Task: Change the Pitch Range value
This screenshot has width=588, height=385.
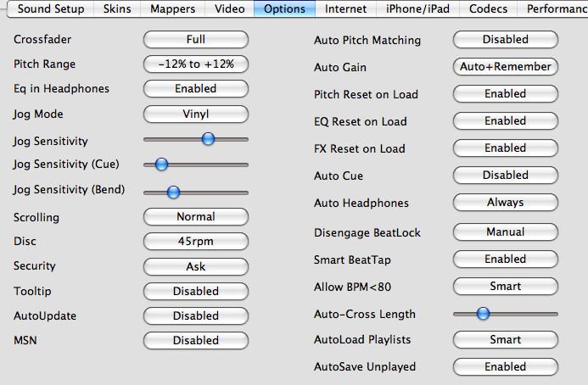Action: (196, 64)
